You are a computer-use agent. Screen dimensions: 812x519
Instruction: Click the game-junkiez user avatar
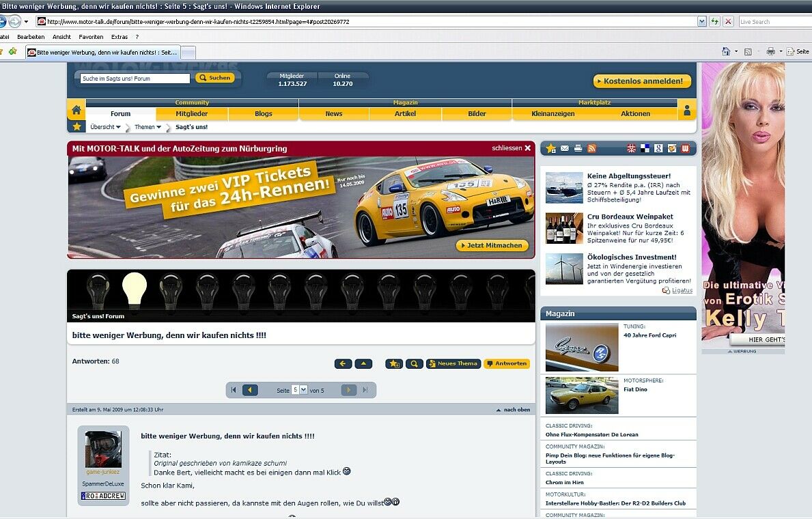click(103, 449)
